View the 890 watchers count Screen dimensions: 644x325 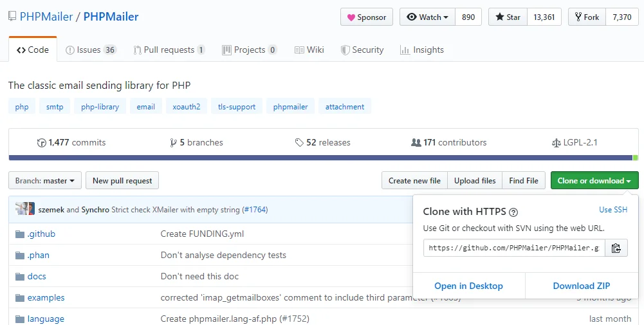(468, 17)
